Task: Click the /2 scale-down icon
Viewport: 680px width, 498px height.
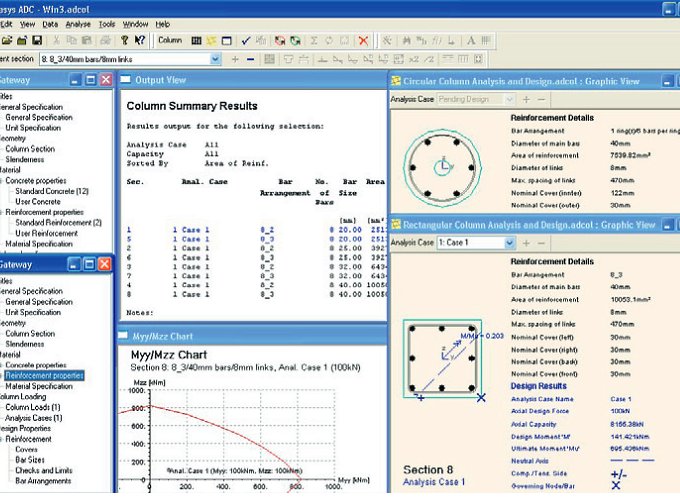Action: click(x=428, y=59)
